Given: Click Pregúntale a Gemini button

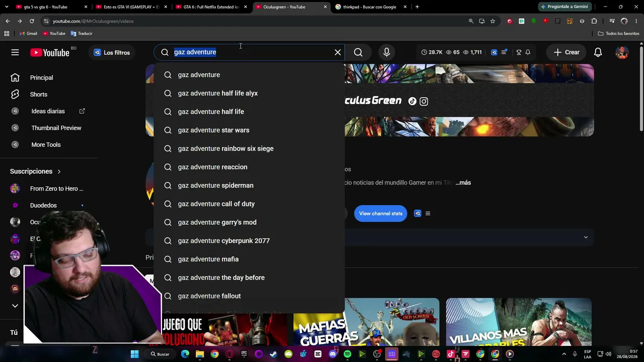Looking at the screenshot, I should (564, 7).
